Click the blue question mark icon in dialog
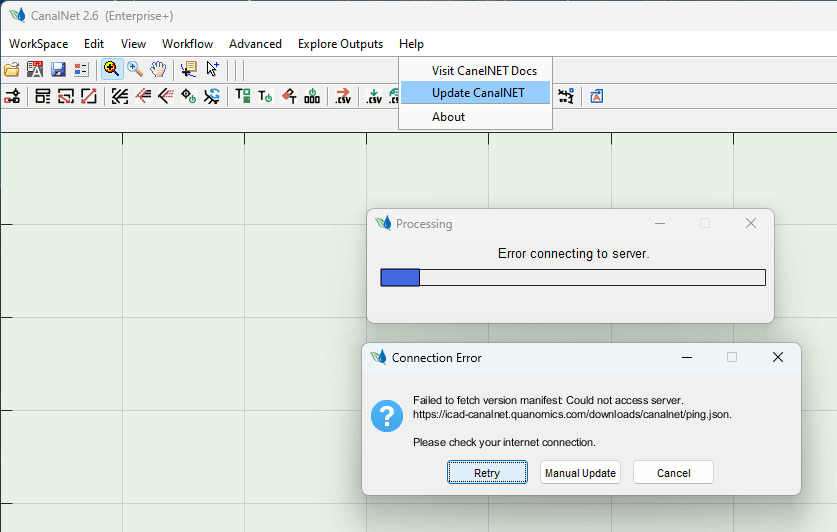This screenshot has width=837, height=532. (387, 416)
